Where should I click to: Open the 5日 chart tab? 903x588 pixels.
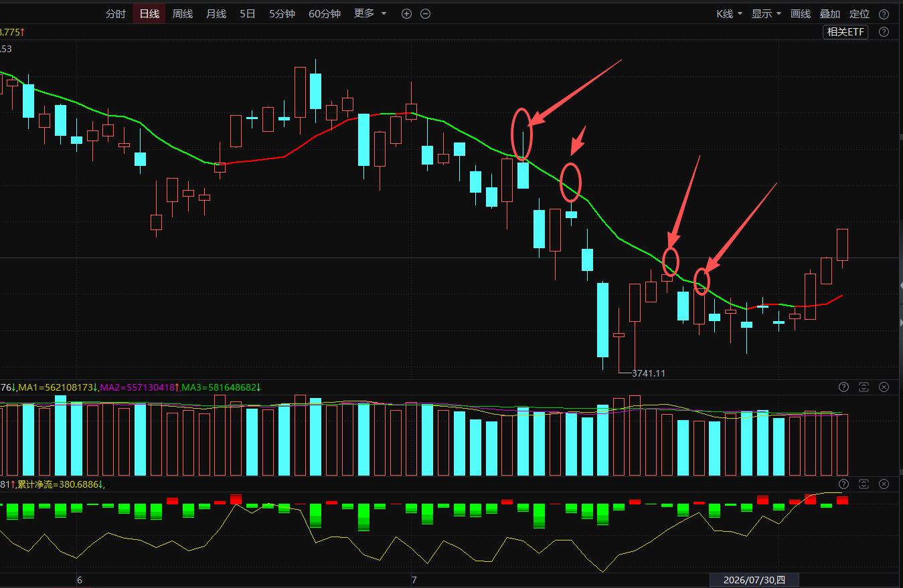tap(248, 14)
